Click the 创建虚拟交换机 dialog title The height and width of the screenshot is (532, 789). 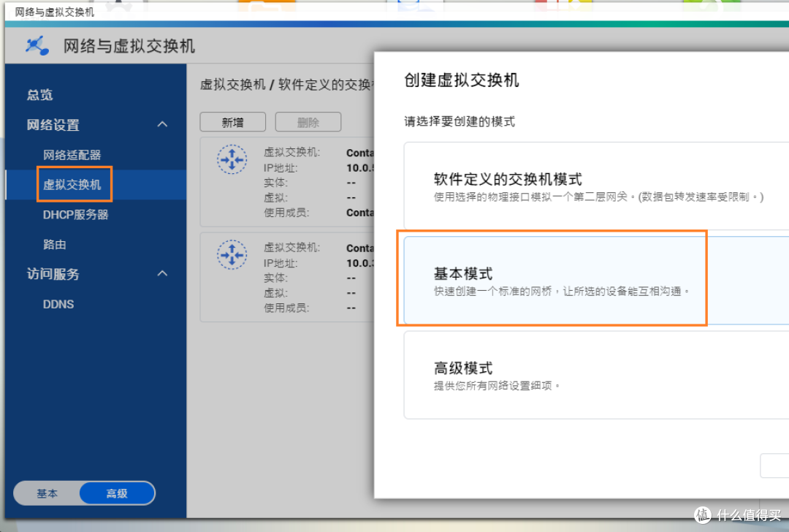(462, 80)
